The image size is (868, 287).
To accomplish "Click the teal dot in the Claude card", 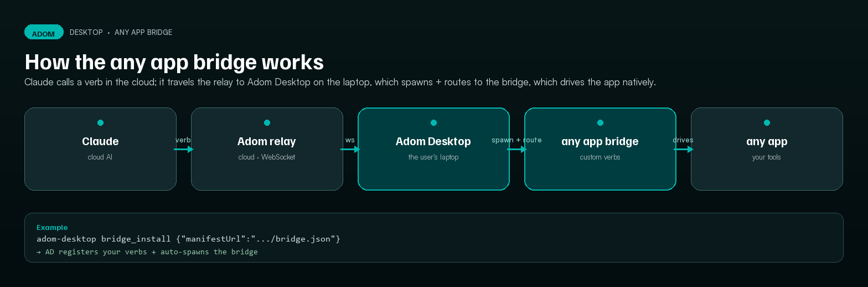I will click(x=100, y=123).
